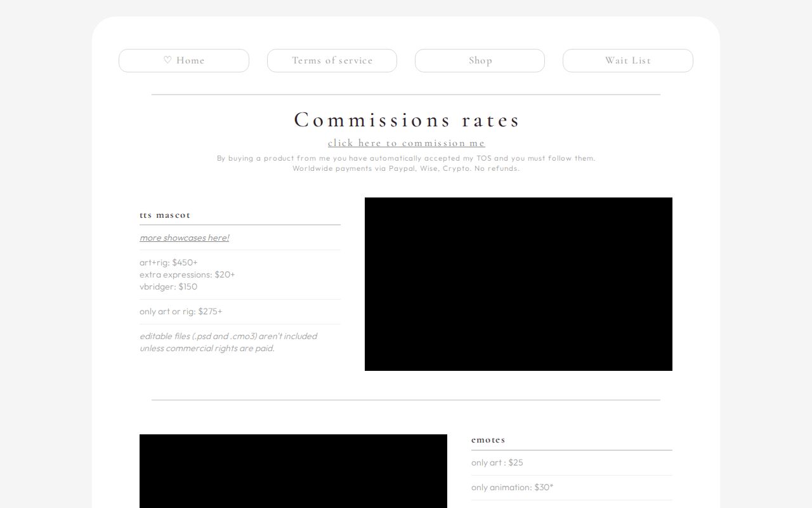Click the "only art : $25" row

497,462
